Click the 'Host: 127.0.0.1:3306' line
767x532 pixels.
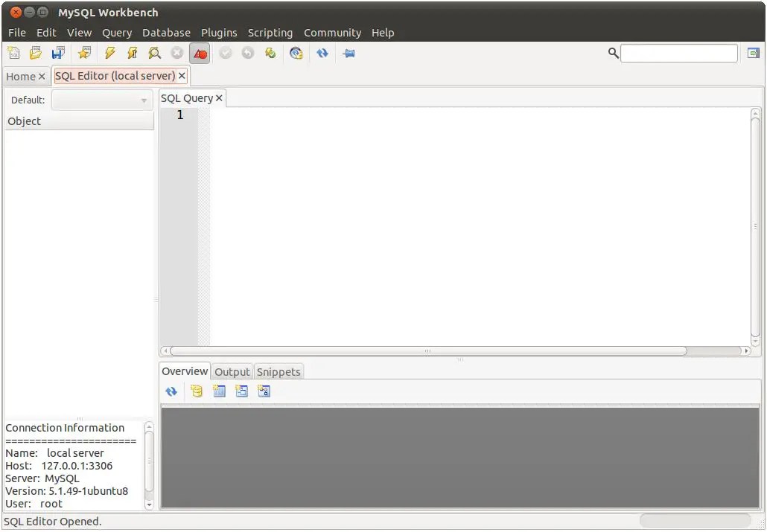(x=59, y=466)
